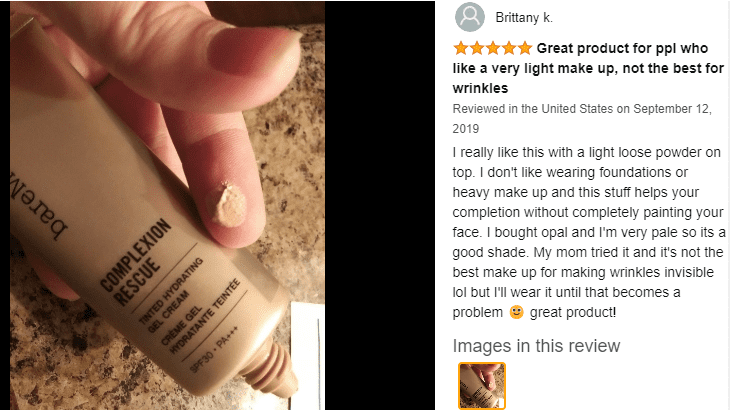
Task: Click the fourth orange rating star
Action: pyautogui.click(x=509, y=48)
